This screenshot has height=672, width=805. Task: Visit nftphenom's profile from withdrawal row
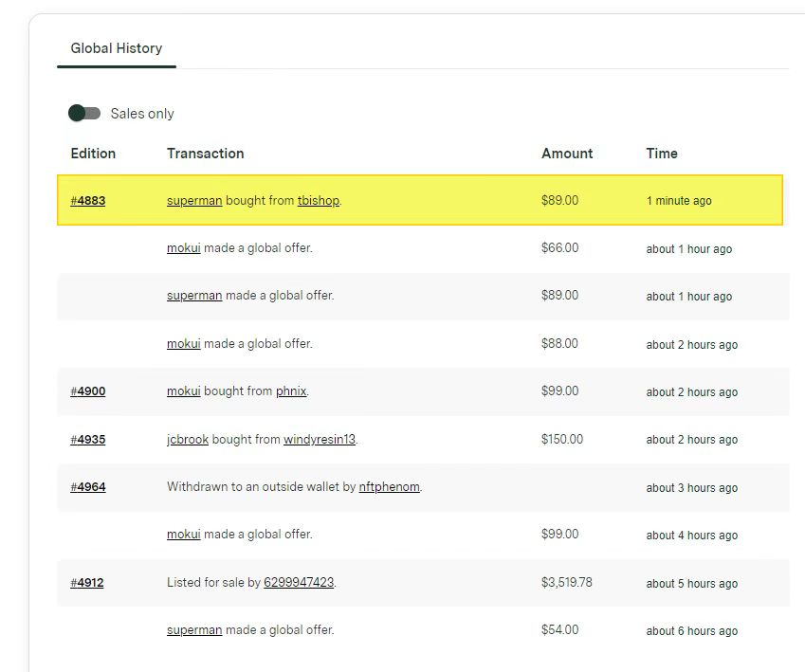(x=389, y=487)
